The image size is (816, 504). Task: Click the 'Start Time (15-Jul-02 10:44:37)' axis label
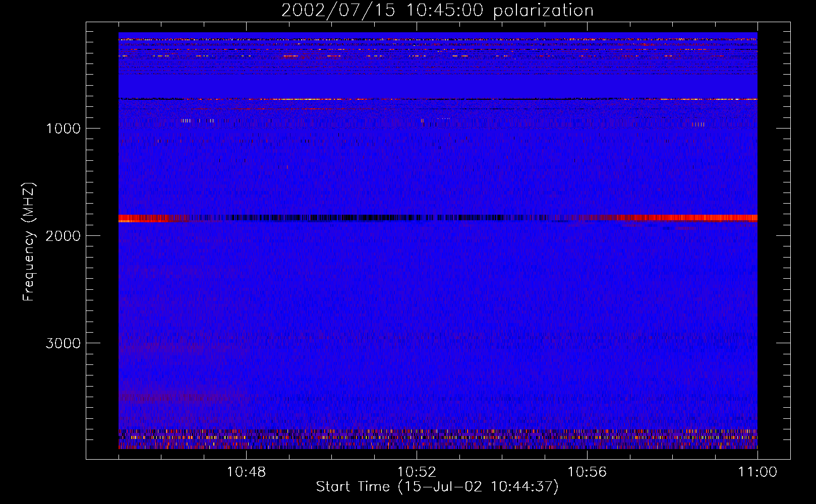coord(437,487)
